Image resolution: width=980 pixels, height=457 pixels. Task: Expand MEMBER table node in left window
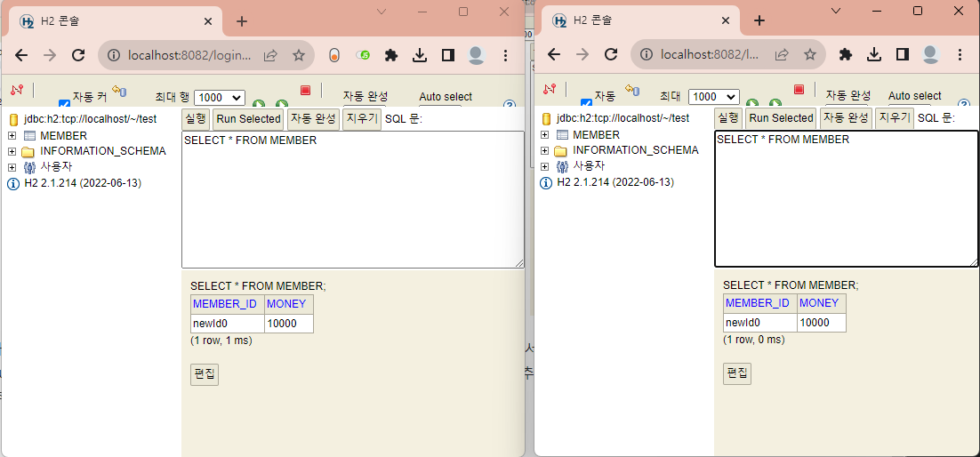point(12,136)
